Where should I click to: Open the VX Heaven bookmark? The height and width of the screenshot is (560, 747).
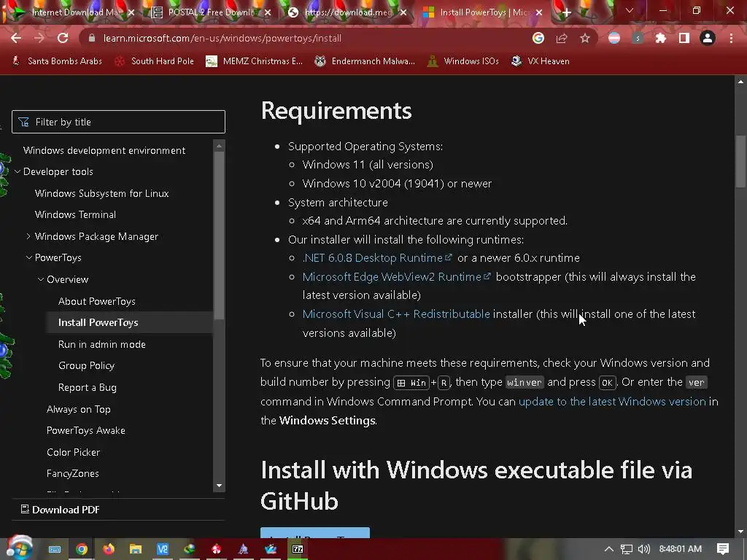(x=541, y=61)
